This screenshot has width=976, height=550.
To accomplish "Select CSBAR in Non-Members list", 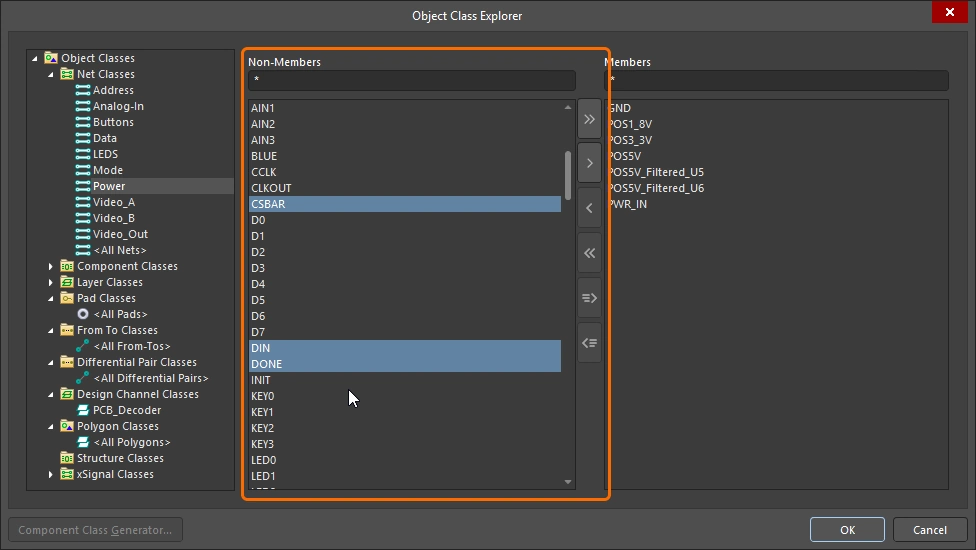I will (405, 204).
